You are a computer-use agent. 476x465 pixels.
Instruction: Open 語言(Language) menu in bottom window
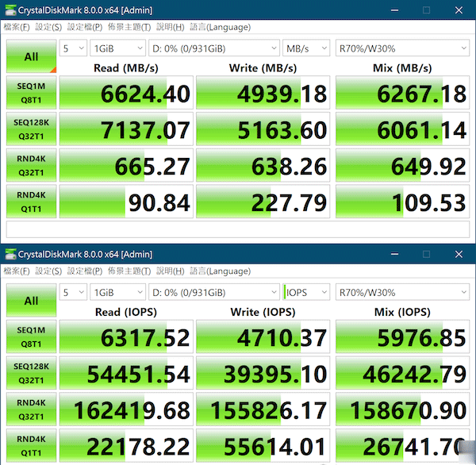[x=220, y=271]
